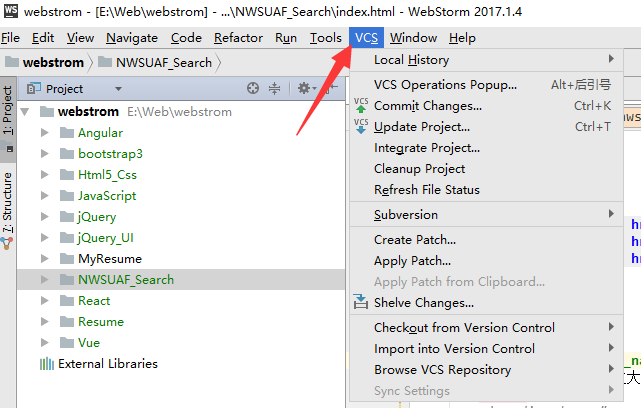The height and width of the screenshot is (408, 641).
Task: Select the jQuery_UI folder in tree
Action: [105, 238]
